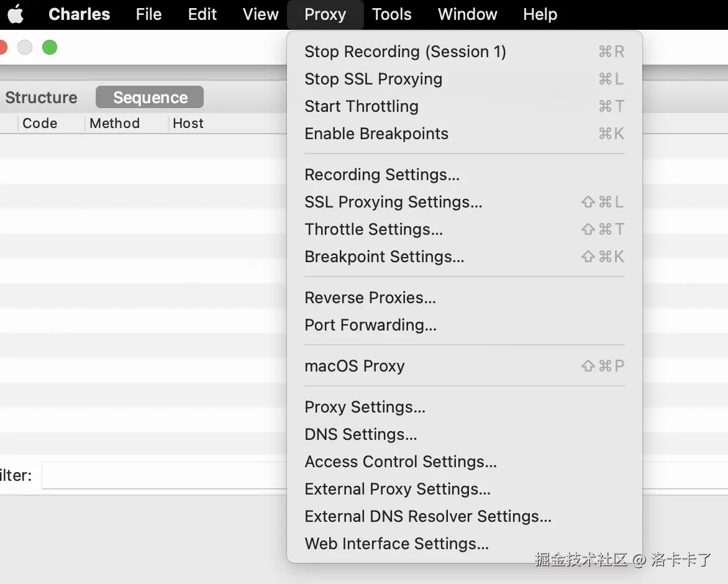Switch to the Structure tab
This screenshot has width=728, height=584.
click(42, 98)
